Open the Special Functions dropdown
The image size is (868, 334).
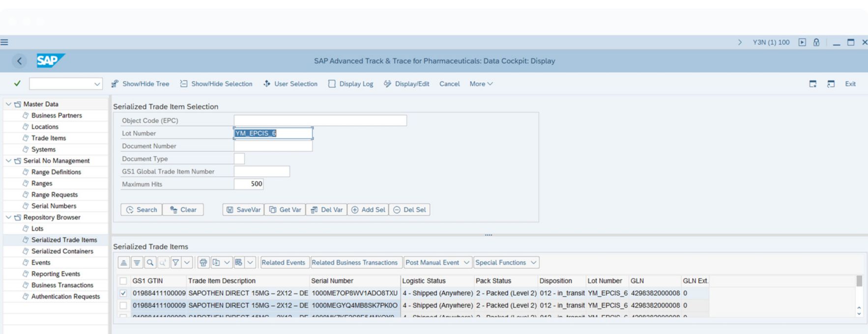[506, 263]
